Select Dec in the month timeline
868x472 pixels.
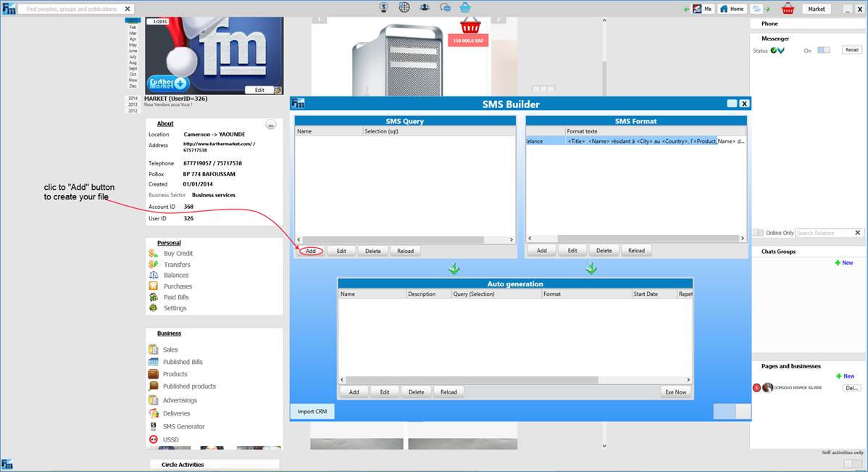133,86
